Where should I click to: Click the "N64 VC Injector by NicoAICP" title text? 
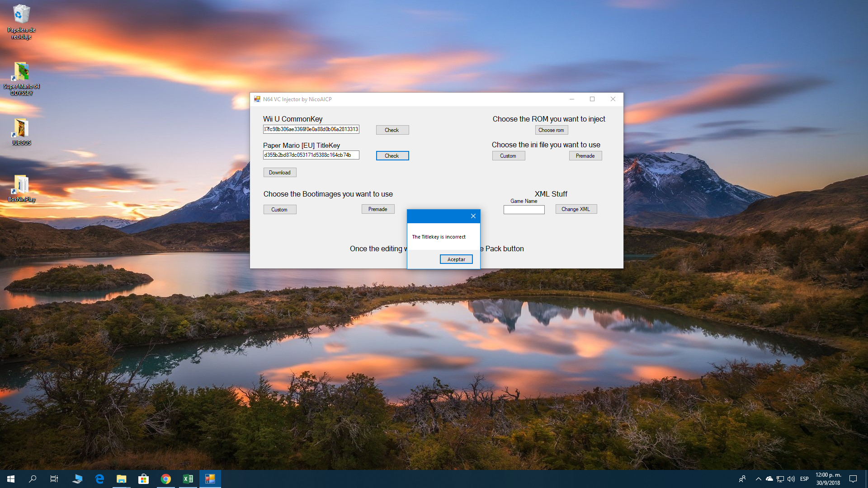(297, 99)
